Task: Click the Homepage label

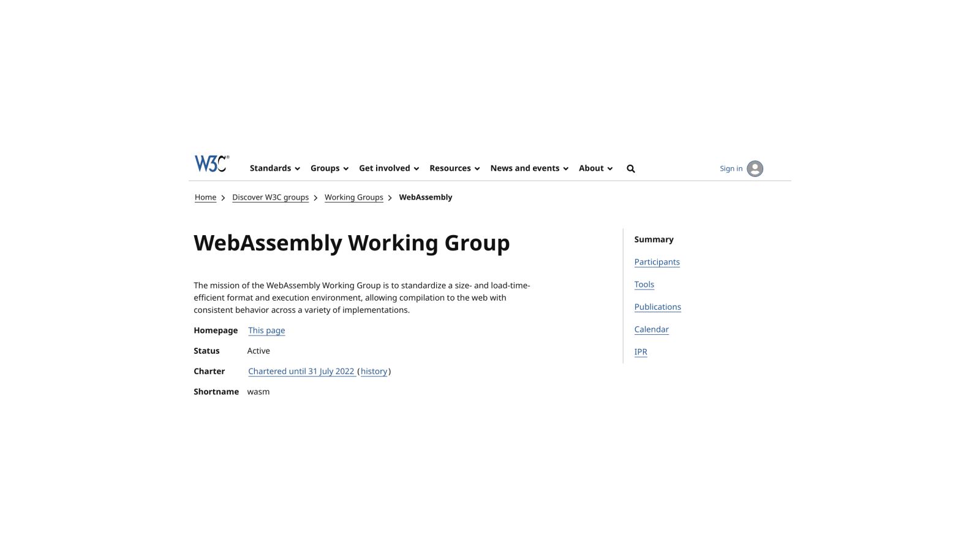Action: 216,331
